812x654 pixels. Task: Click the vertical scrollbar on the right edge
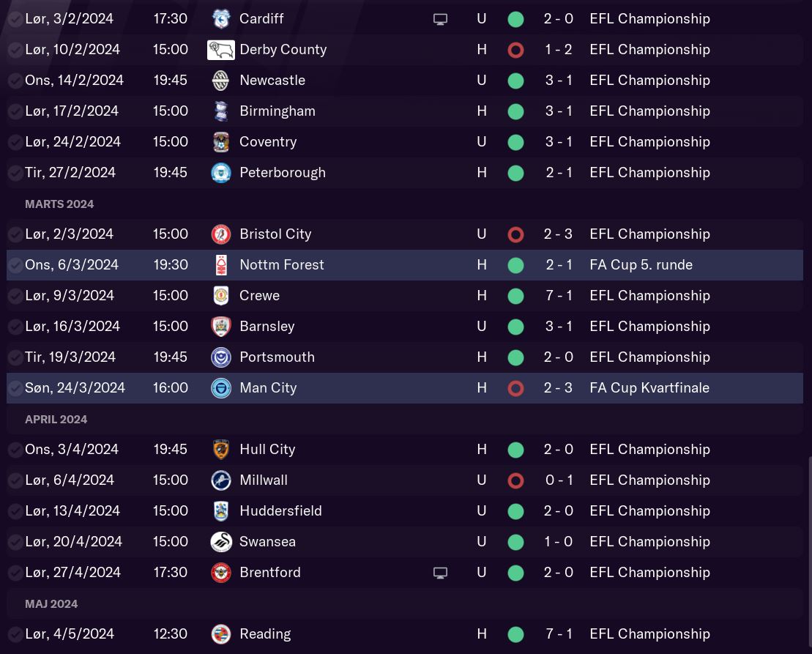(x=808, y=549)
